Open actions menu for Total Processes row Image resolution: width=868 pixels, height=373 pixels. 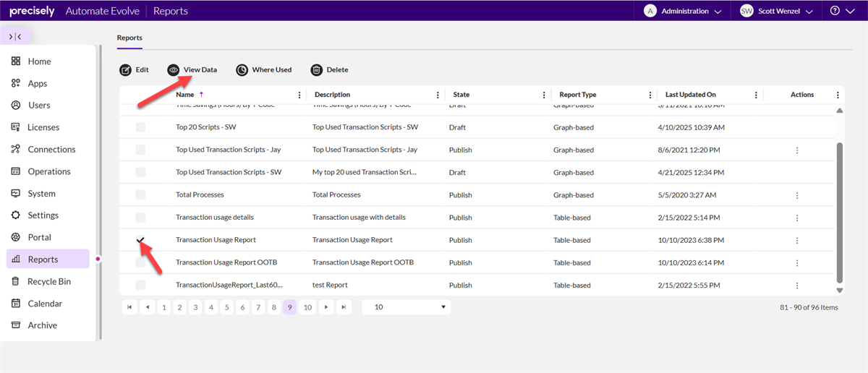[797, 195]
